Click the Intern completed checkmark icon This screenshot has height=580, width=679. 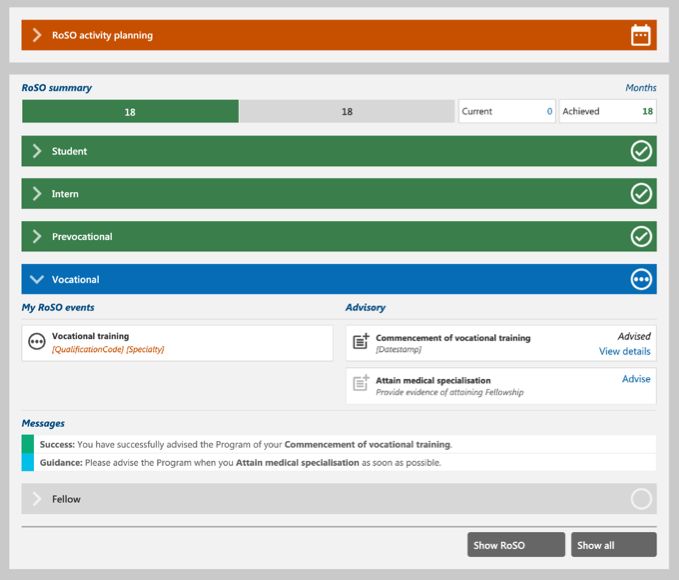click(x=641, y=194)
